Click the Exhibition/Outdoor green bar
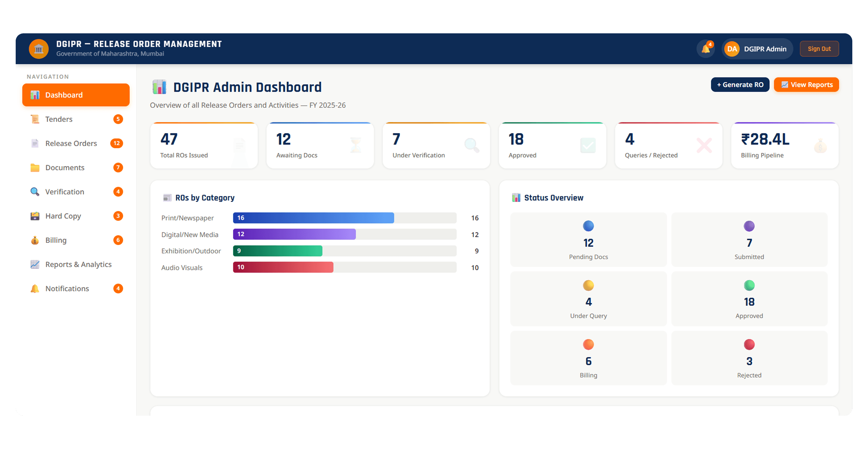The image size is (868, 449). (x=278, y=251)
